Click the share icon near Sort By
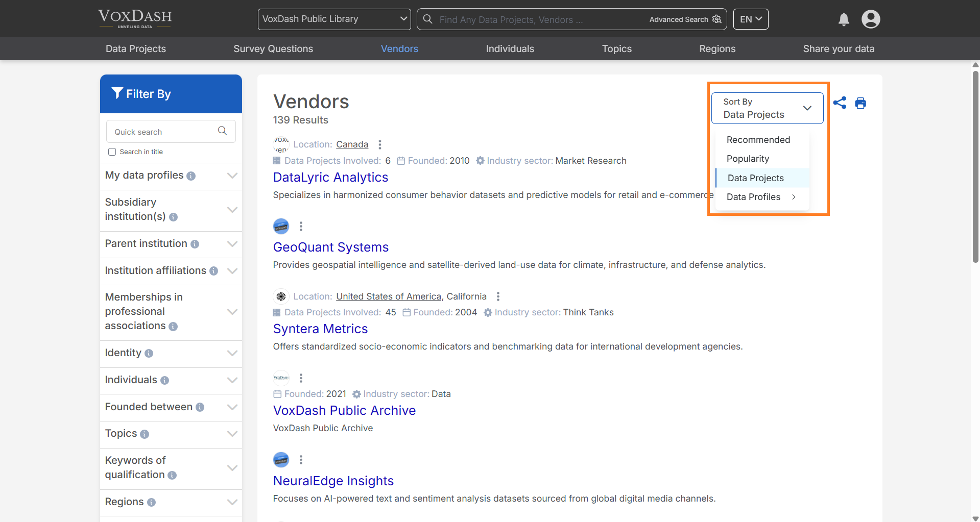Viewport: 980px width, 522px height. [840, 103]
